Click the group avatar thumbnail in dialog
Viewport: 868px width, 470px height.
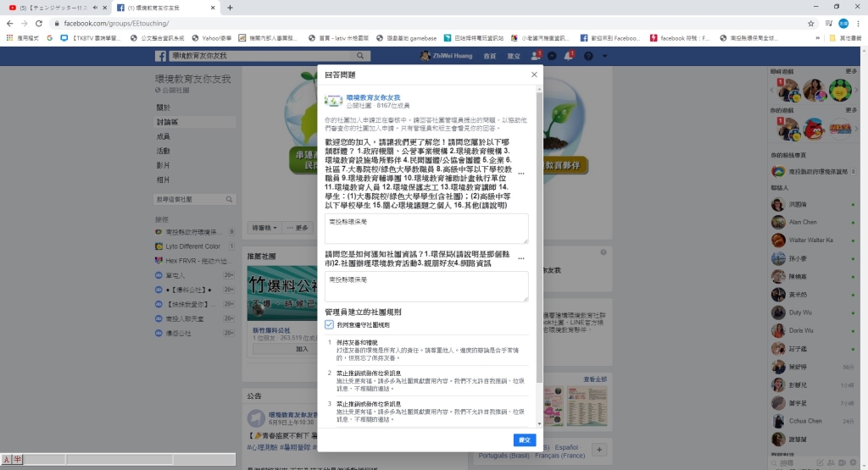(333, 101)
